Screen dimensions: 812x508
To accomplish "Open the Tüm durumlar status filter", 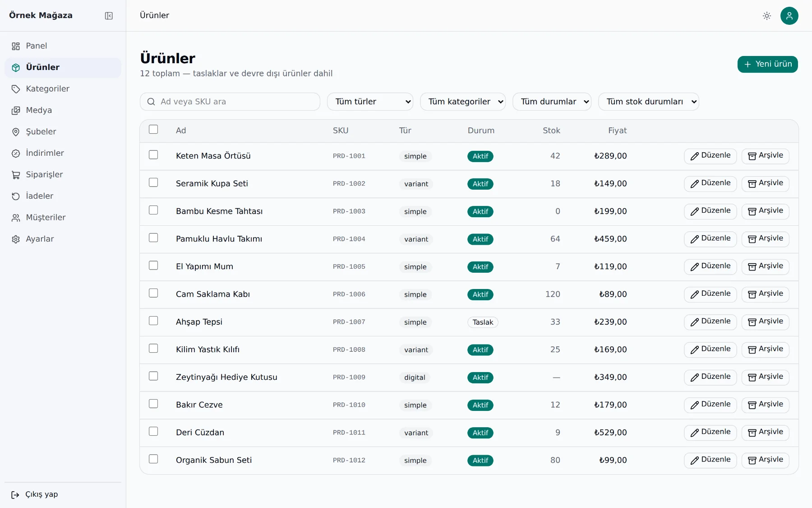I will point(552,102).
